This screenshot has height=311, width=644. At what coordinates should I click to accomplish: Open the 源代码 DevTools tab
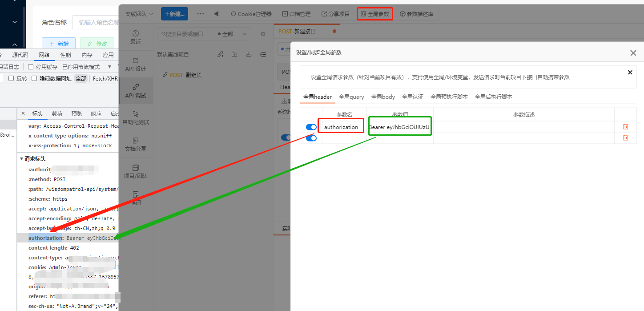click(20, 55)
